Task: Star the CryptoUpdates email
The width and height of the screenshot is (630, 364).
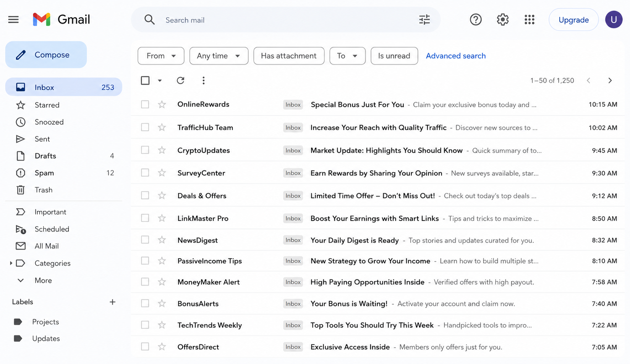Action: pos(162,150)
